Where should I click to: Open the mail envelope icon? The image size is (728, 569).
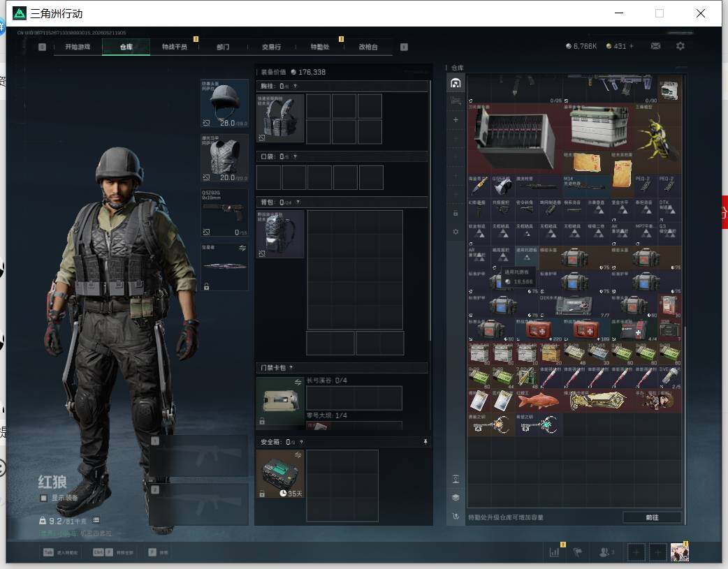[x=655, y=46]
